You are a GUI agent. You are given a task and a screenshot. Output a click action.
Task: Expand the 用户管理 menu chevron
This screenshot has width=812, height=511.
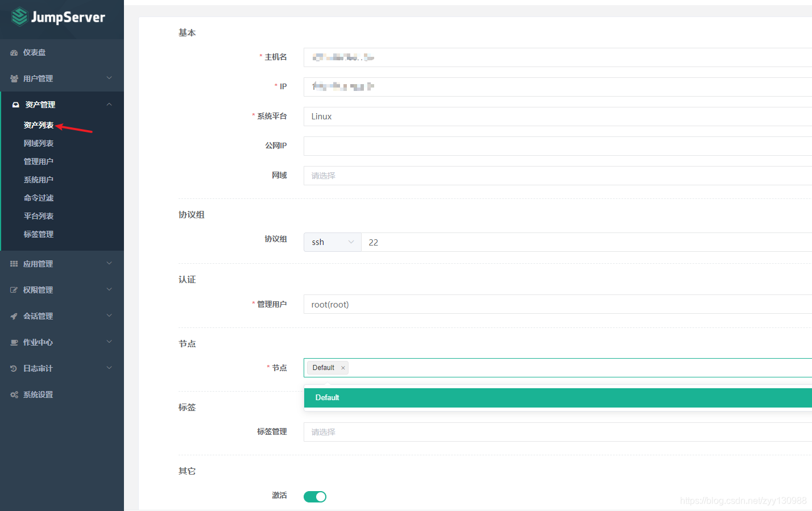click(109, 78)
